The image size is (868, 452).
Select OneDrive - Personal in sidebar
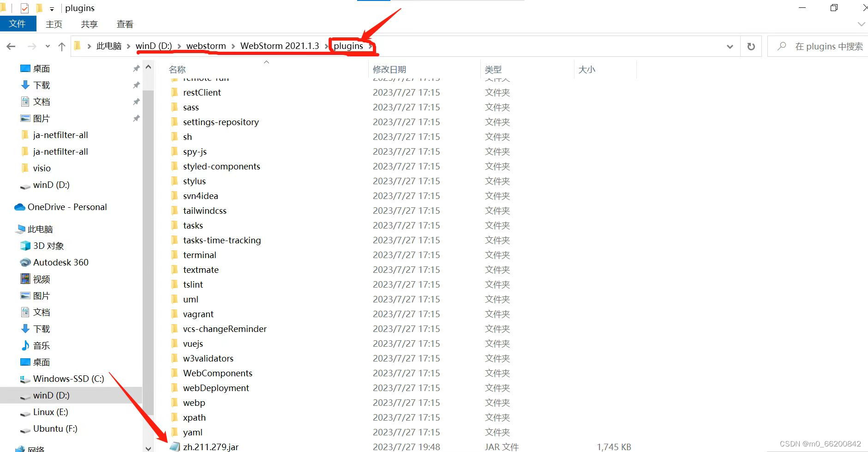(x=67, y=207)
